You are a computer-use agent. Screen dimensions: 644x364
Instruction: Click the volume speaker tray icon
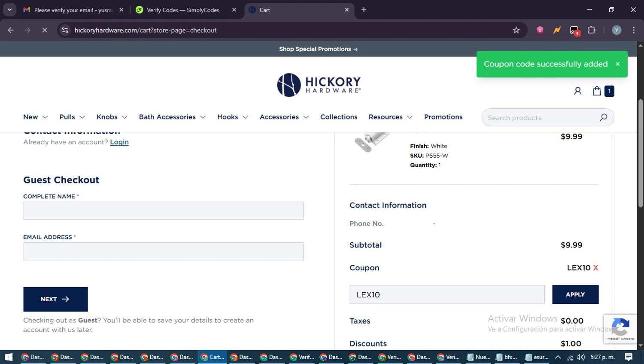[x=581, y=357]
